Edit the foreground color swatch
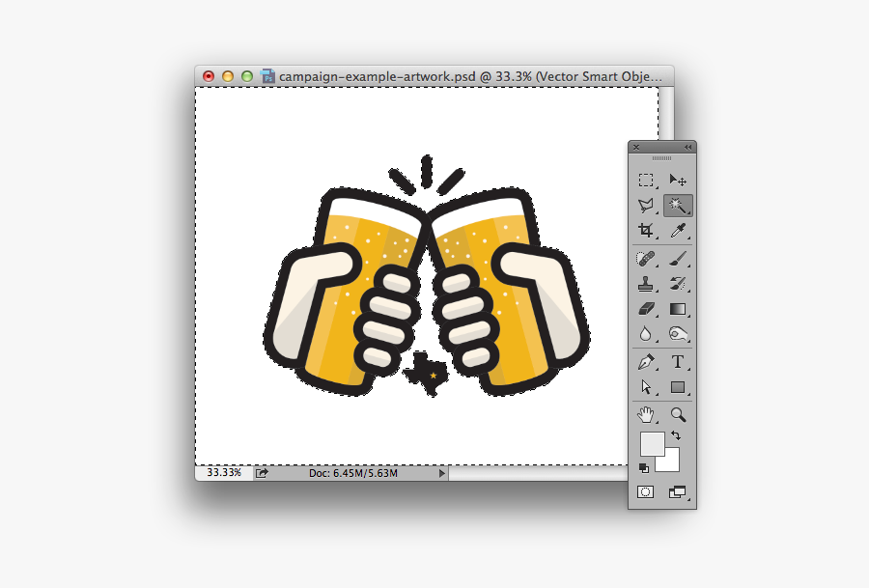 click(x=652, y=444)
